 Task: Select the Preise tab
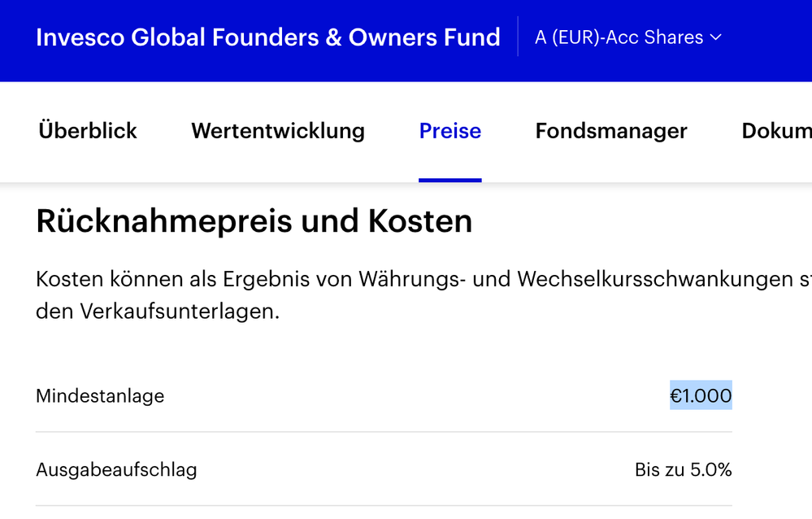coord(450,131)
